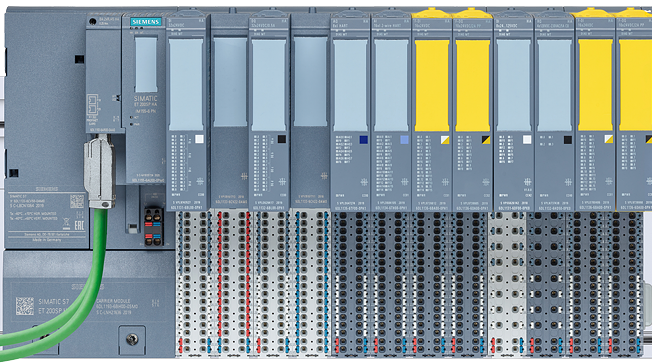The height and width of the screenshot is (363, 652).
Task: Click yellow label strip of first F-DI module
Action: pos(432,86)
